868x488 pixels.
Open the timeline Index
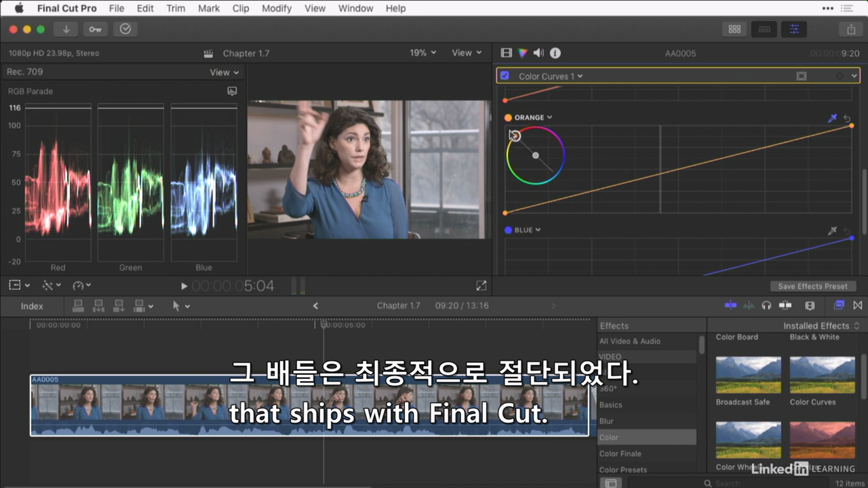32,306
